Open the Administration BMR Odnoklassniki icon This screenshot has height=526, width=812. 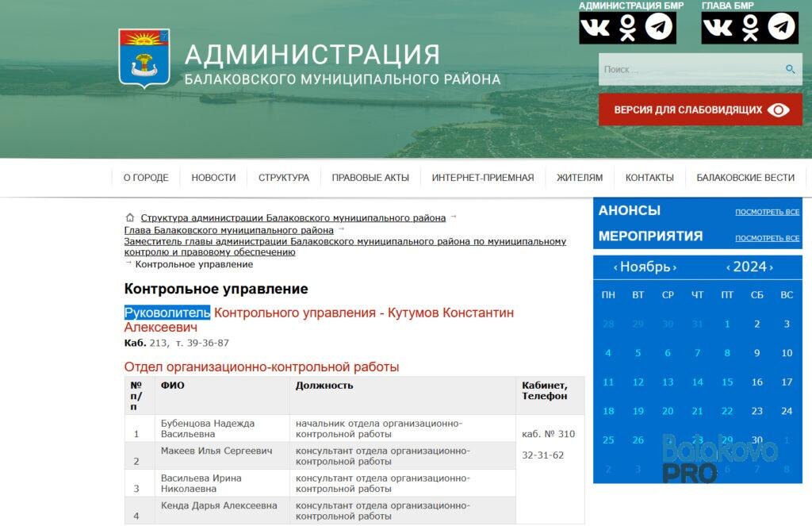point(628,27)
